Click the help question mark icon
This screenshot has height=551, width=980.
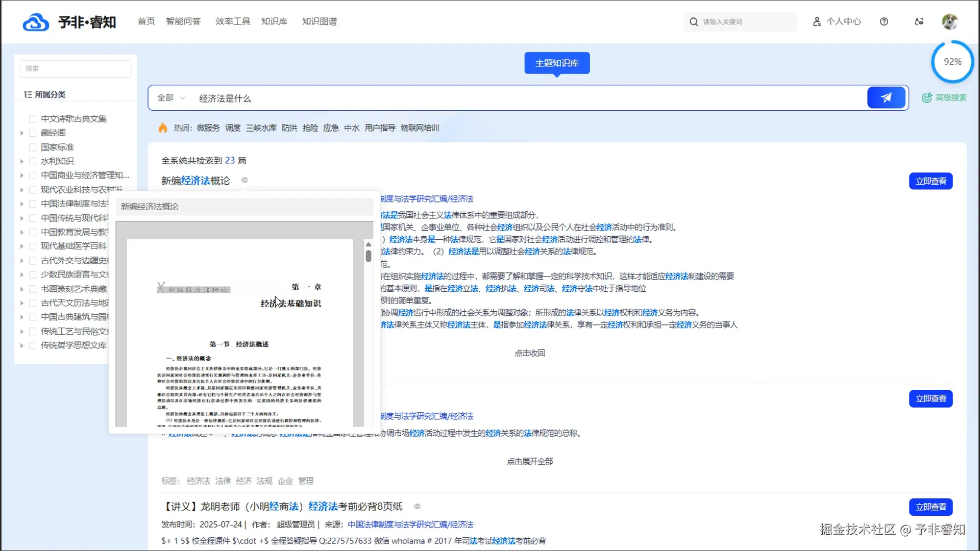click(x=884, y=21)
